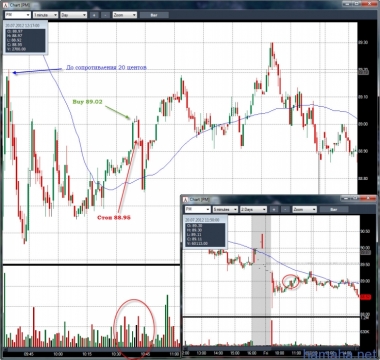Select the Bar button in inset chart toolbar

(x=334, y=209)
